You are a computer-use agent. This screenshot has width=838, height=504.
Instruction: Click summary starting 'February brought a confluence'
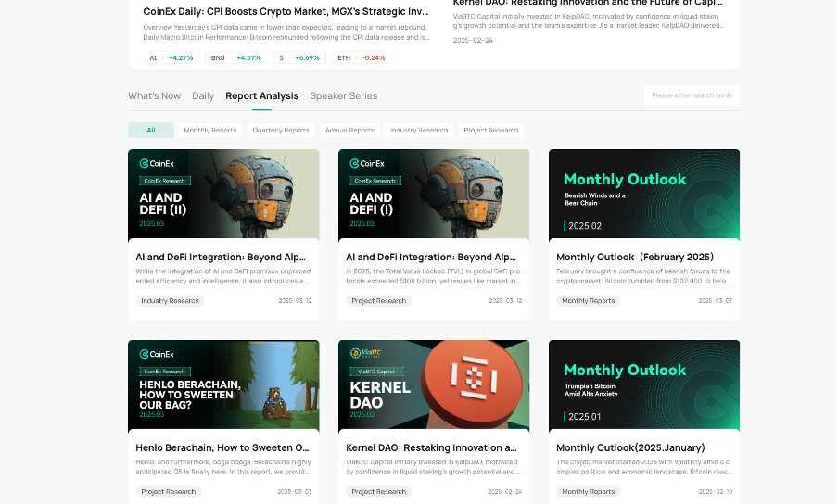pos(643,276)
